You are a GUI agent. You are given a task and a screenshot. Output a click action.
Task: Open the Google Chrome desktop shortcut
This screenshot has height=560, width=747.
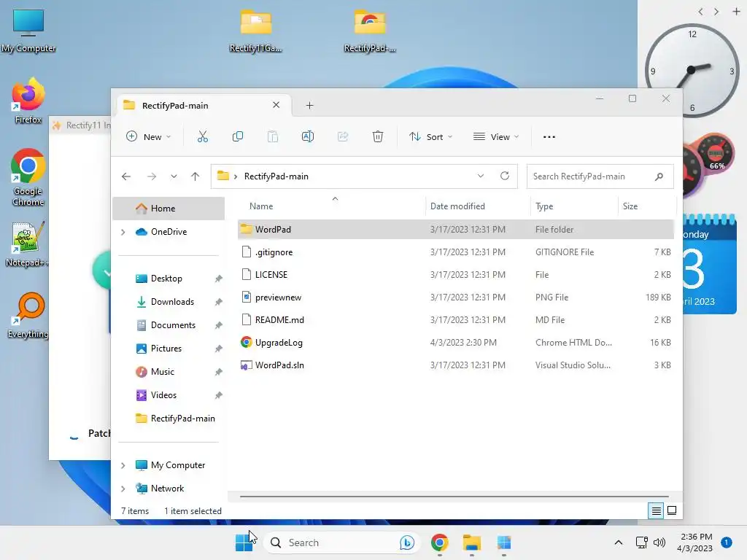pos(28,177)
